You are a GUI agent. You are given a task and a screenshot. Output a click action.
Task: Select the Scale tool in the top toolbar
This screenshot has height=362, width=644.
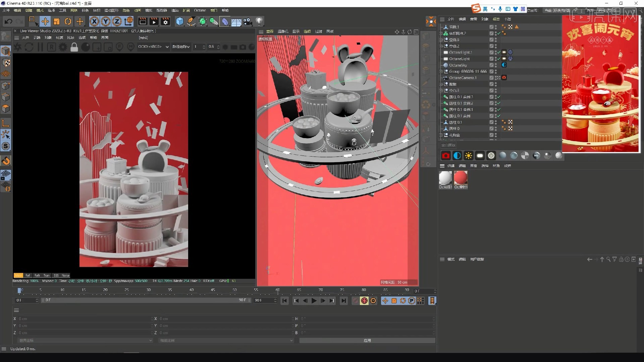tap(56, 21)
